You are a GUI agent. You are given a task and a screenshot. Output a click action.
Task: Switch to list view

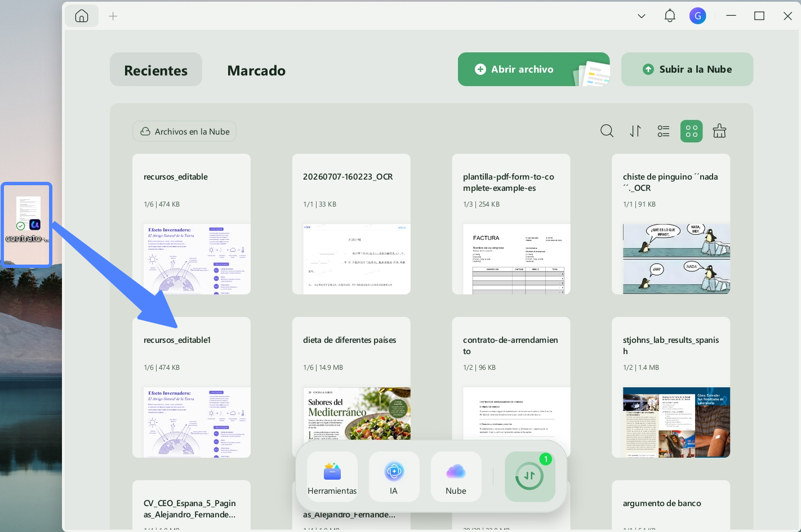tap(664, 131)
